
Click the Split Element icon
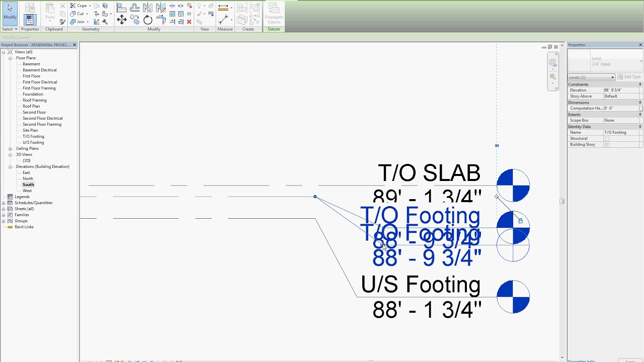coord(172,6)
